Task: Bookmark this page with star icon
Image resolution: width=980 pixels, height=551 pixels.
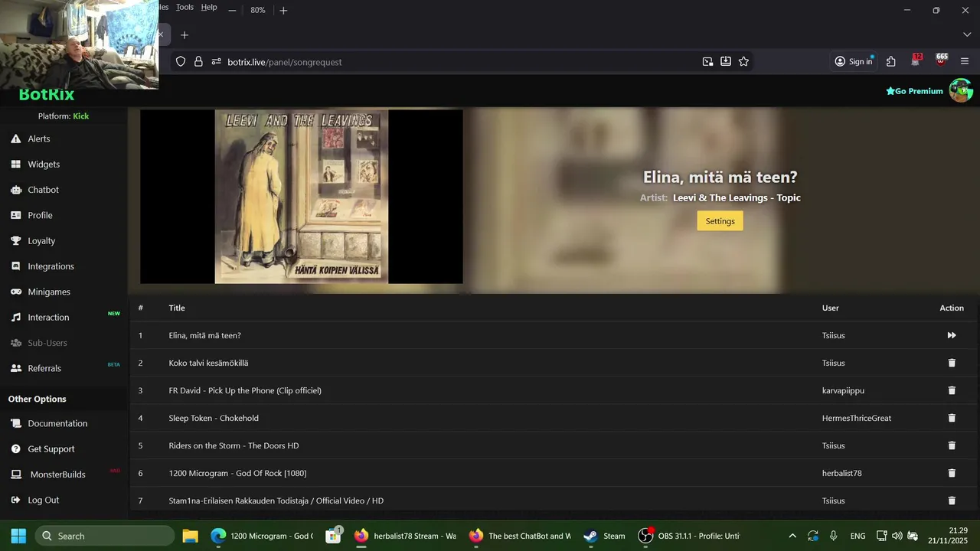Action: [743, 61]
